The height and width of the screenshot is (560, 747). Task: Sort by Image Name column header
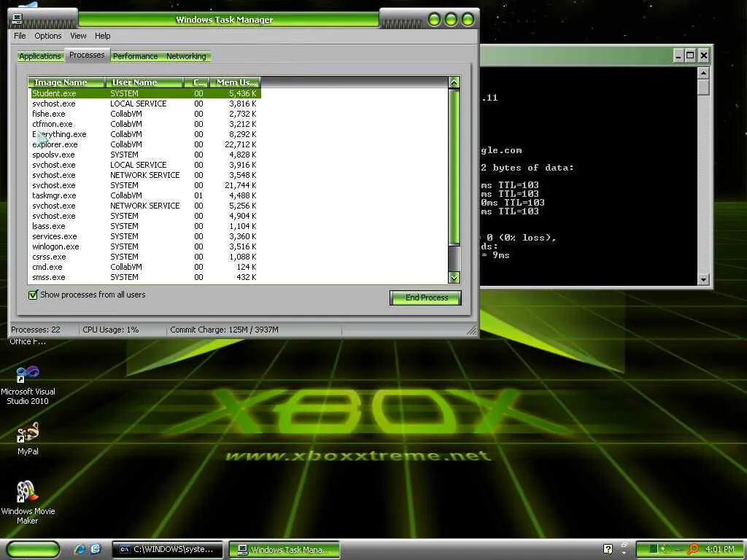point(66,82)
